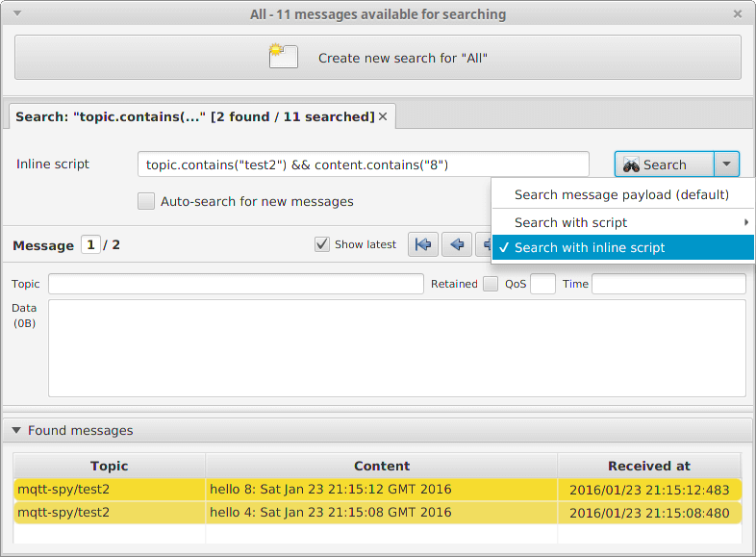The image size is (756, 557).
Task: Click the timestamp 2016/01/23 21:15:08:480
Action: pos(649,513)
